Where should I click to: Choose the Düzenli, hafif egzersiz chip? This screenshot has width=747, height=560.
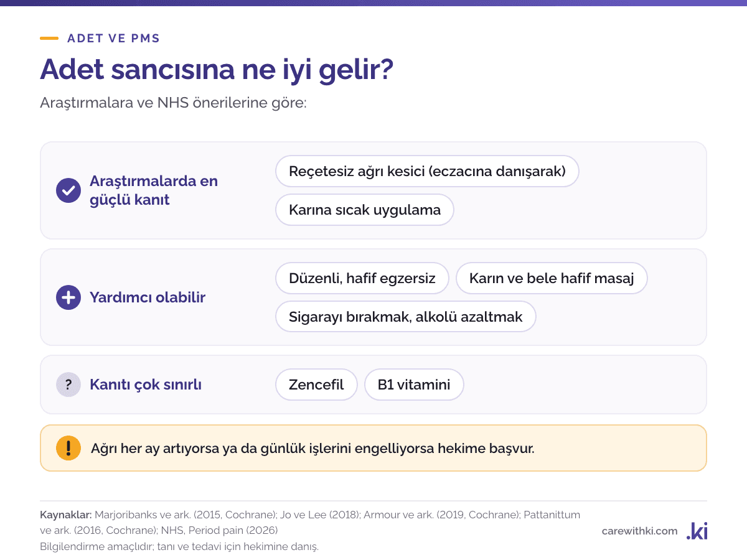click(362, 278)
